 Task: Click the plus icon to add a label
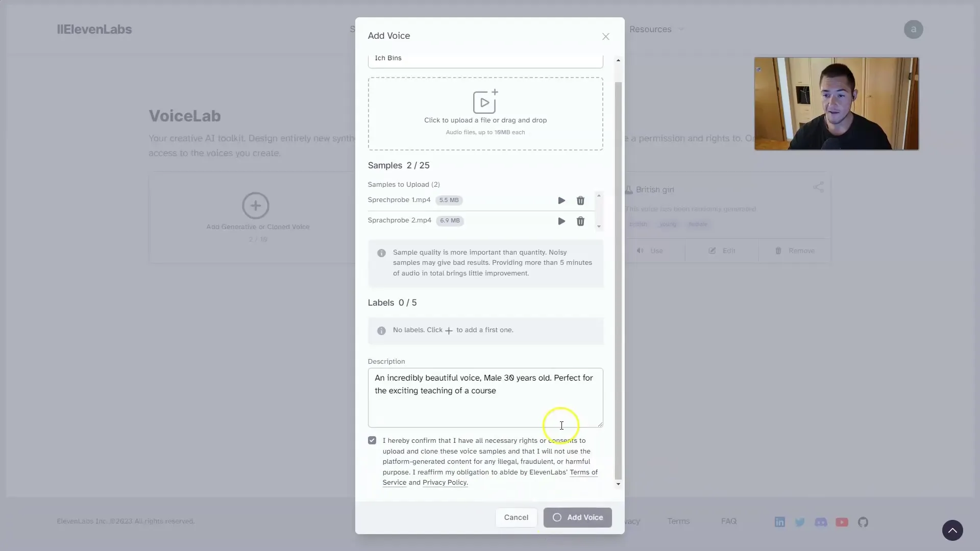(449, 330)
